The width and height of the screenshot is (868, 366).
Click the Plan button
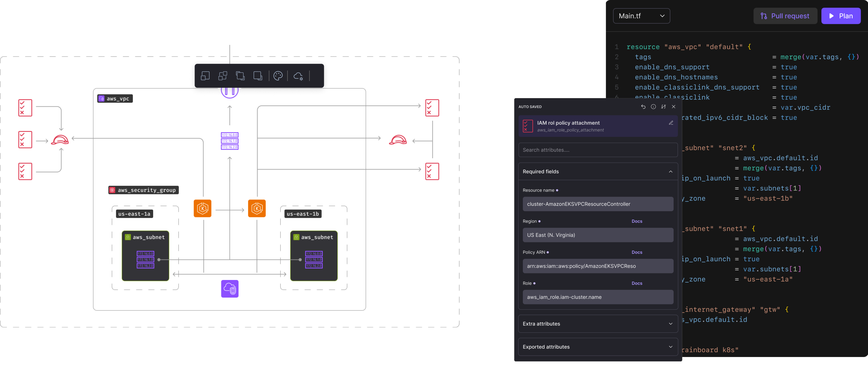(x=841, y=16)
